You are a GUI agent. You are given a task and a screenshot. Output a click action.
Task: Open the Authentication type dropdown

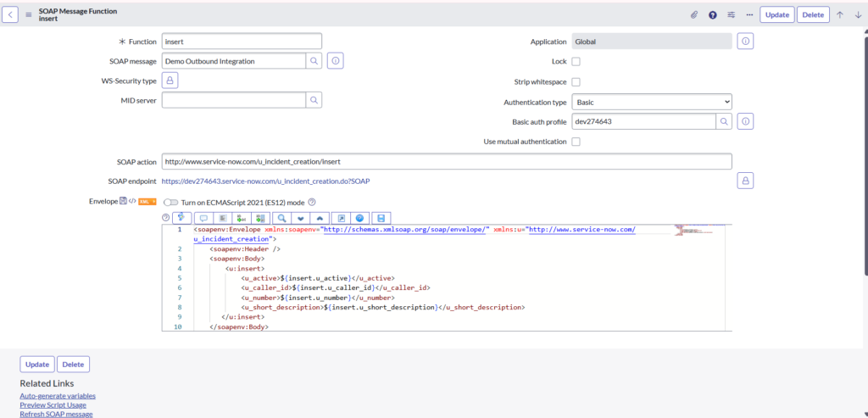click(651, 102)
